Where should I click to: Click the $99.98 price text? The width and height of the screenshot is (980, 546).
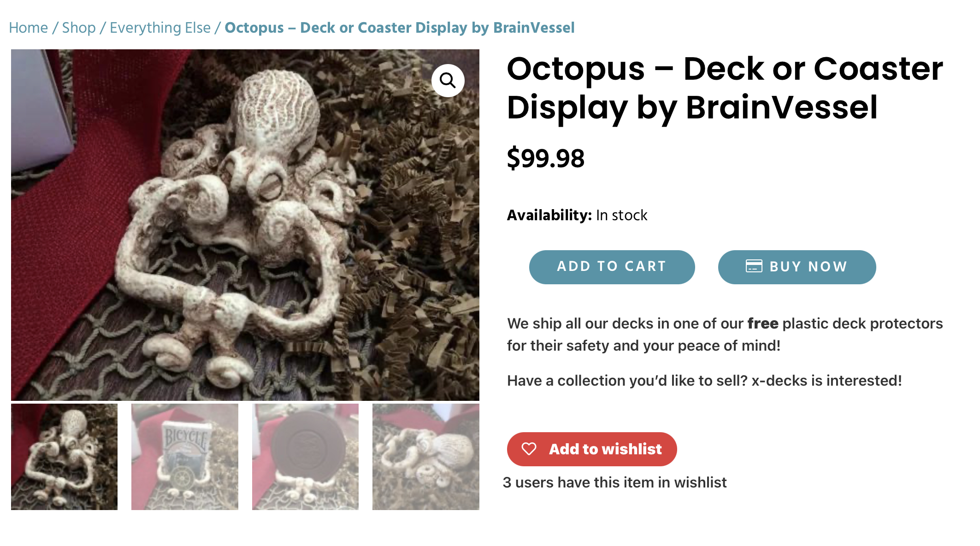tap(546, 158)
